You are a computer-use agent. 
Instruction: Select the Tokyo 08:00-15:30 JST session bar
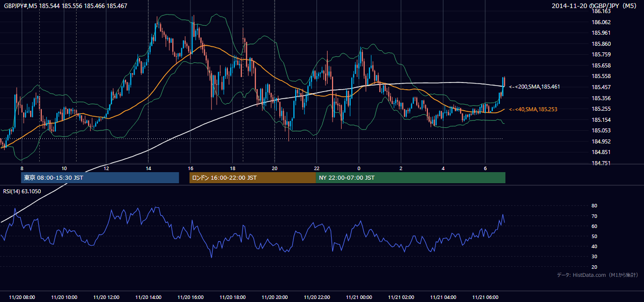[x=100, y=178]
